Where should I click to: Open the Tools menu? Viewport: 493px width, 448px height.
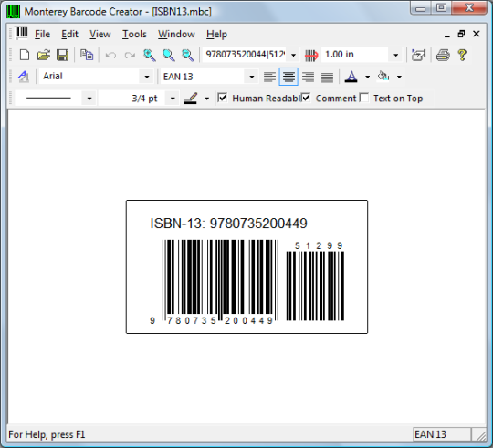click(x=134, y=34)
